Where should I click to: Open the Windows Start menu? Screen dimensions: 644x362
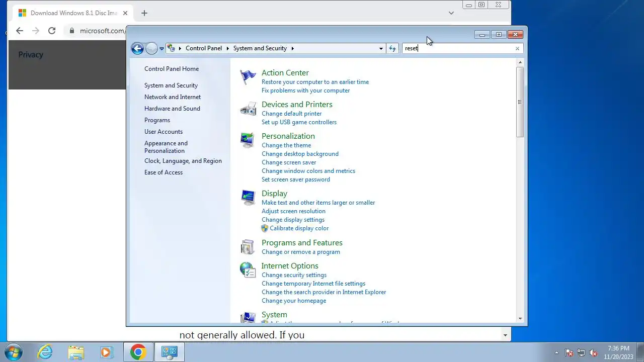pyautogui.click(x=13, y=352)
